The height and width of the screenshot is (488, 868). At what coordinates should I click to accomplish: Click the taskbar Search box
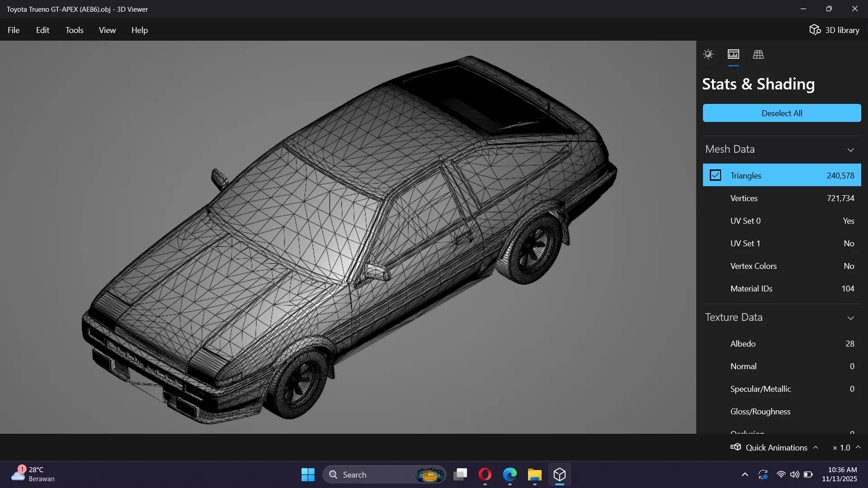384,474
